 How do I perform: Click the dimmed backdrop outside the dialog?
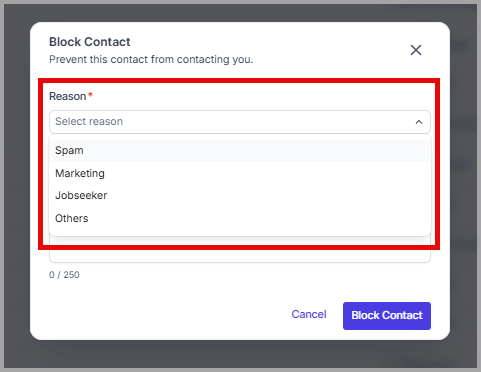coord(16,187)
